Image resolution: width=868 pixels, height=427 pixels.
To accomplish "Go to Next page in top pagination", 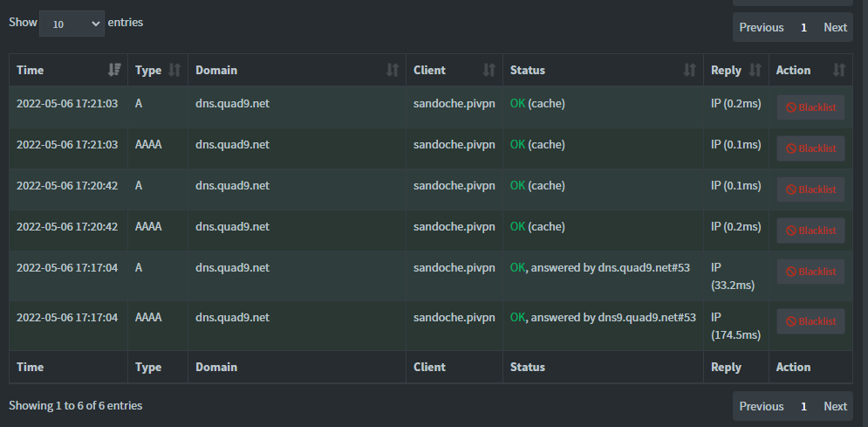I will point(835,27).
